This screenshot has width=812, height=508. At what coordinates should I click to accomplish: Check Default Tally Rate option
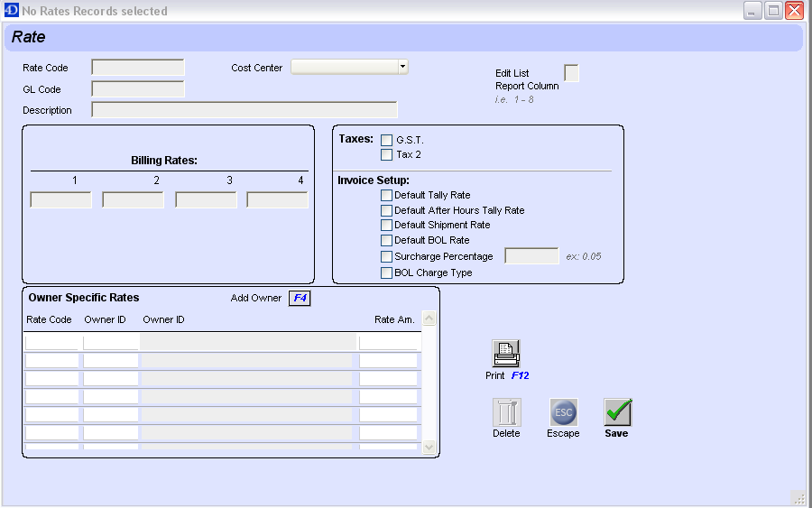[387, 195]
